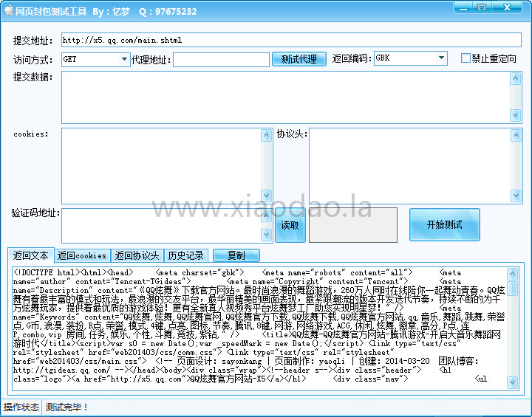
Task: Click the 协议头 box scroll down arrow
Action: tap(516, 196)
